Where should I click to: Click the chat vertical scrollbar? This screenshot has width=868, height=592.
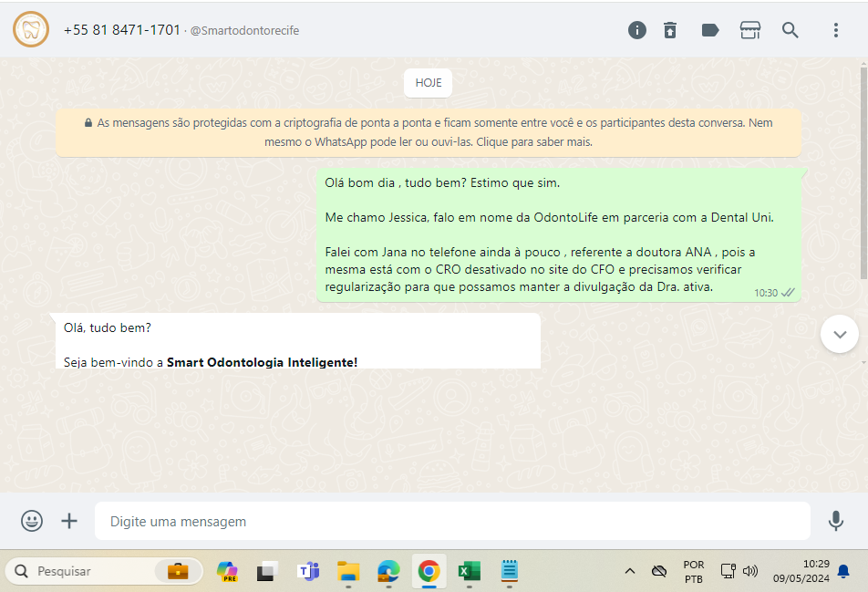coord(863,172)
